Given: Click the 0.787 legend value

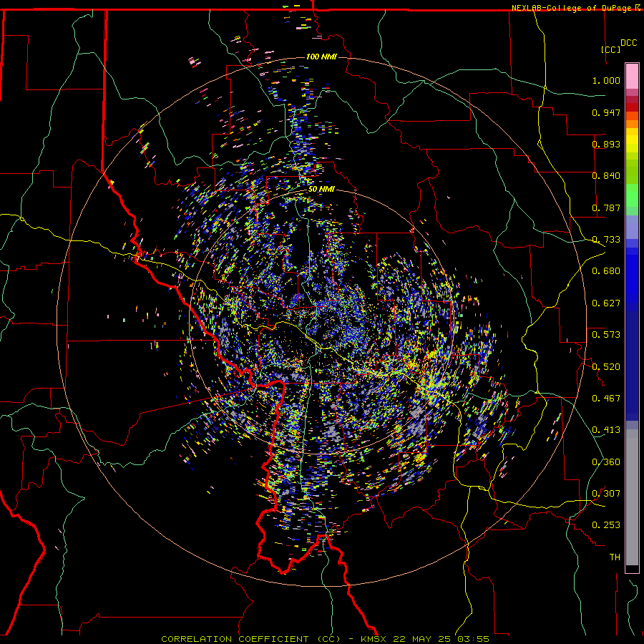Looking at the screenshot, I should 606,208.
